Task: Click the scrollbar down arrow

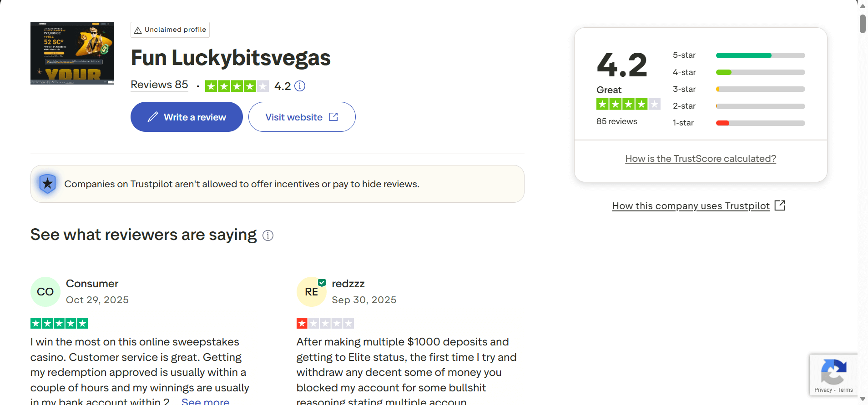Action: pos(863,399)
